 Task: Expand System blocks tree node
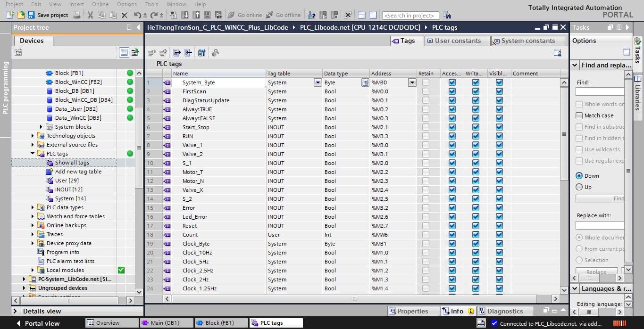42,127
